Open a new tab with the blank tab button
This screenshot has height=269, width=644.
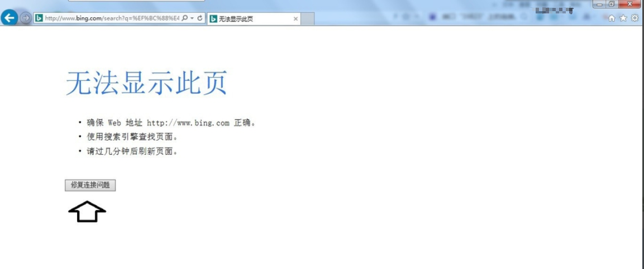[x=307, y=19]
